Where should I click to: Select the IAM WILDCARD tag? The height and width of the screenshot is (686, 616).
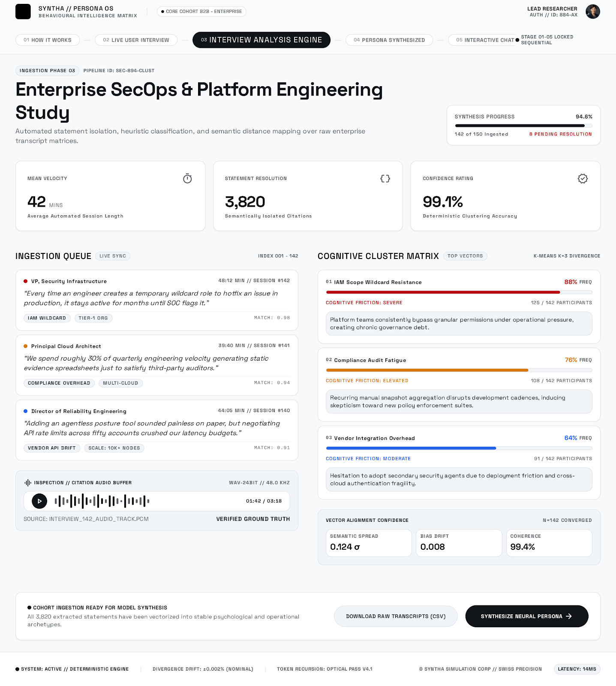click(47, 318)
